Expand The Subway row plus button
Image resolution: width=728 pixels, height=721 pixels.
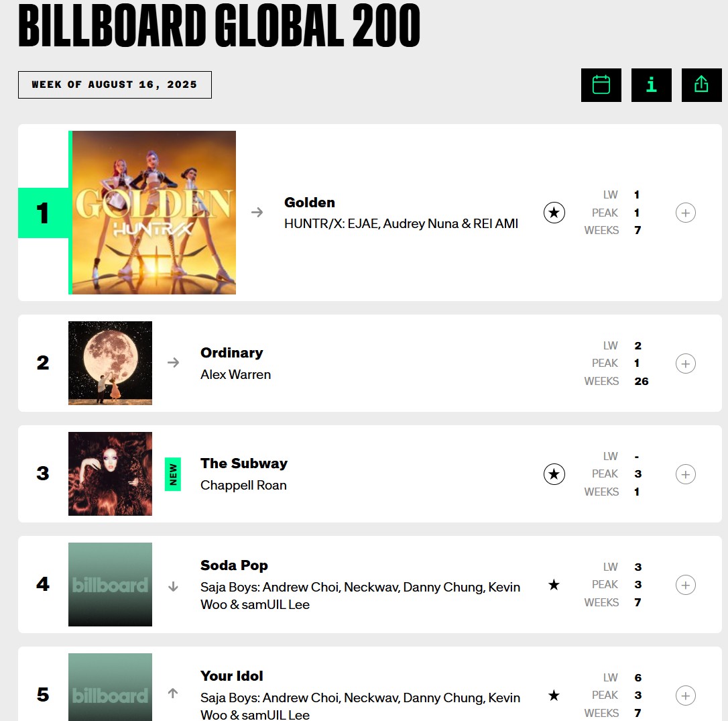(x=685, y=474)
